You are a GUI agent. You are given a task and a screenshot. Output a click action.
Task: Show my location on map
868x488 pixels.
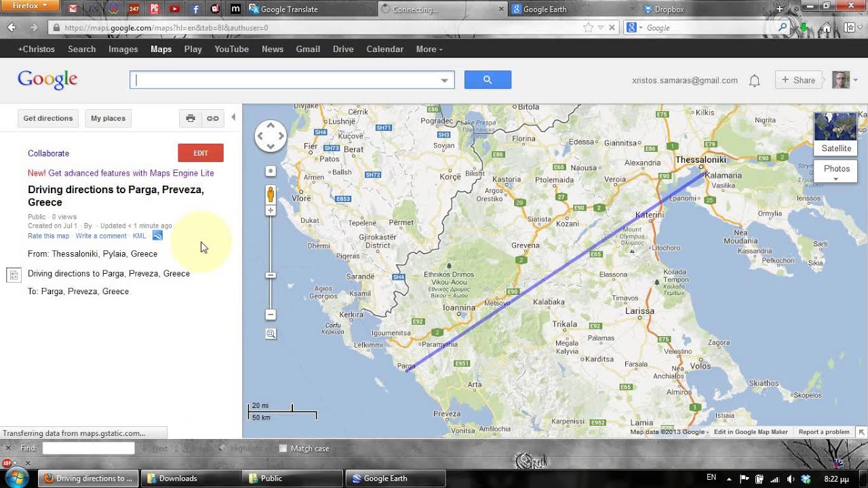coord(271,171)
